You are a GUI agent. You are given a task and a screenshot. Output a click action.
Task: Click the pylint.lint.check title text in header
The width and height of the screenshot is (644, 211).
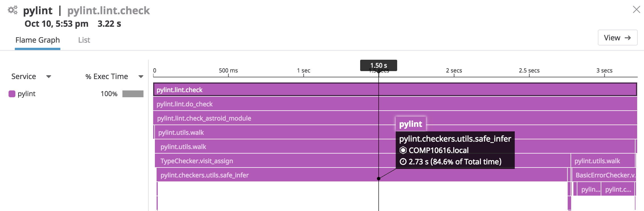tap(108, 11)
